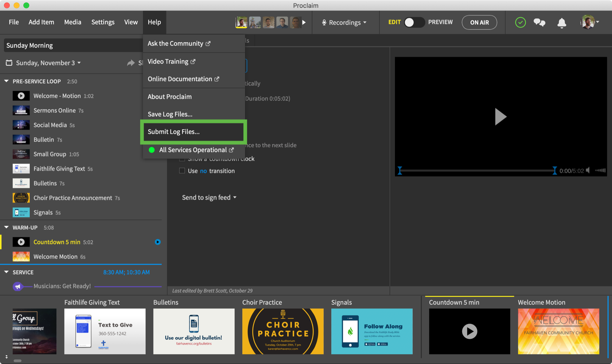Click the green sync checkmark icon

point(520,22)
